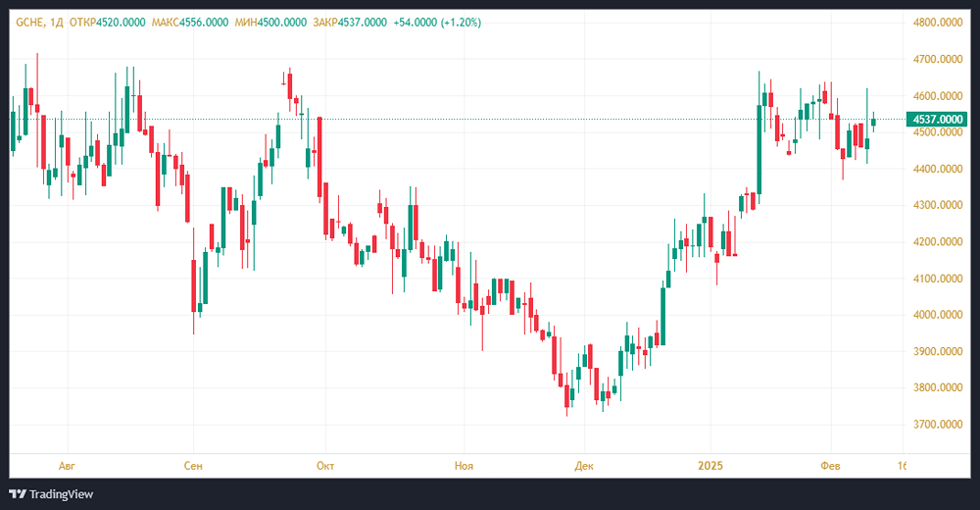
Task: Click the Окт date axis label
Action: (325, 466)
